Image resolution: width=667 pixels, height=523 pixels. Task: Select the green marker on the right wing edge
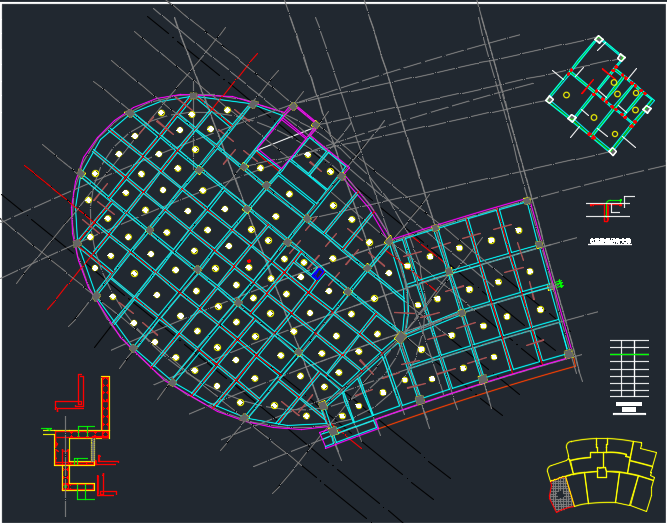point(560,283)
